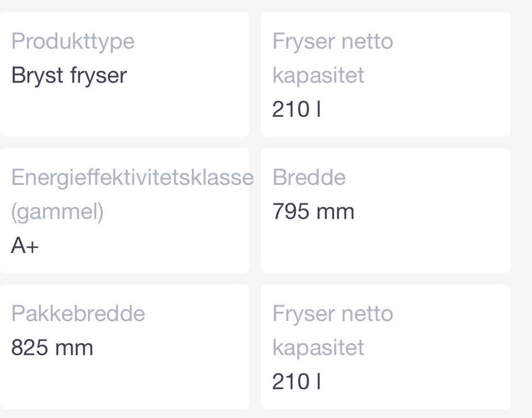532x418 pixels.
Task: Click 'Fryser netto' beneath the Bredde card
Action: (332, 314)
